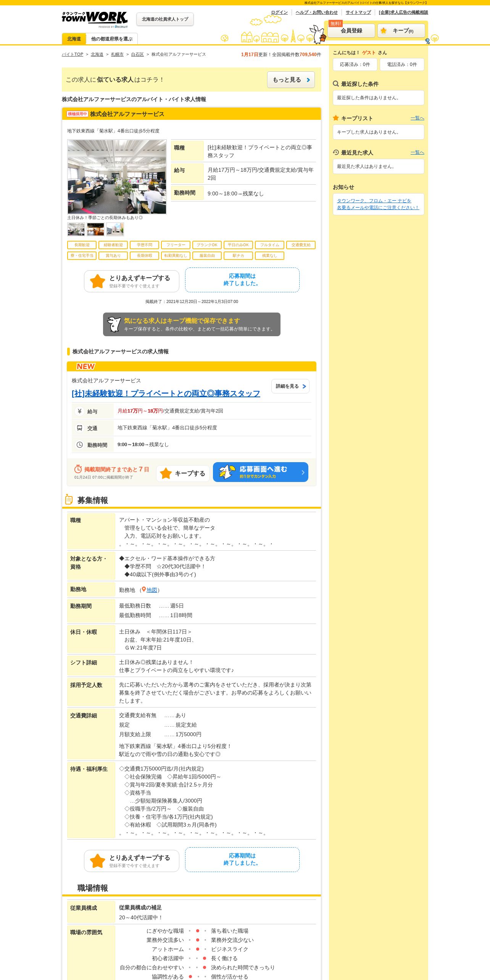Click 応募画面へ進む button

click(x=261, y=472)
